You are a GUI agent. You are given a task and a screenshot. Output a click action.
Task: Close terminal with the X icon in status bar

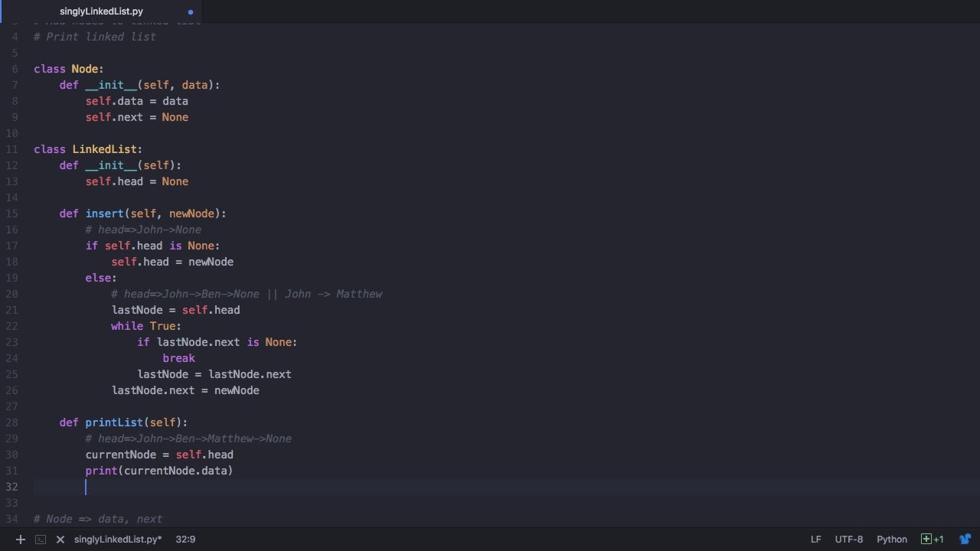coord(60,540)
